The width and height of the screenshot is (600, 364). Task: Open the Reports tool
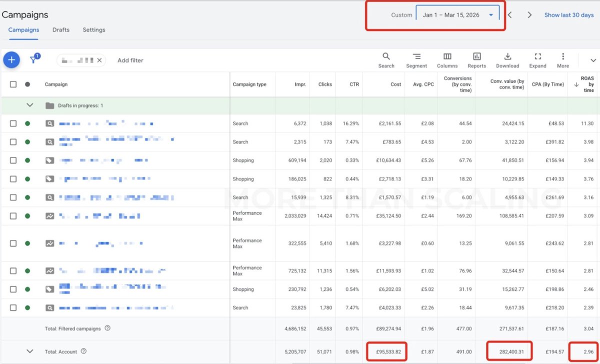(x=476, y=60)
